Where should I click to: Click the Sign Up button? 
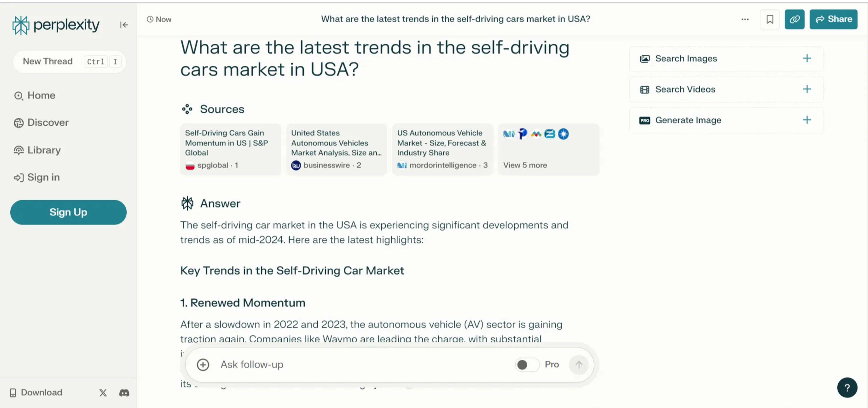pyautogui.click(x=68, y=212)
